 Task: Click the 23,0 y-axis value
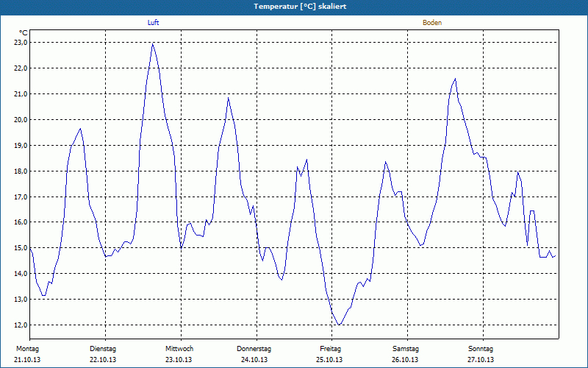(21, 43)
